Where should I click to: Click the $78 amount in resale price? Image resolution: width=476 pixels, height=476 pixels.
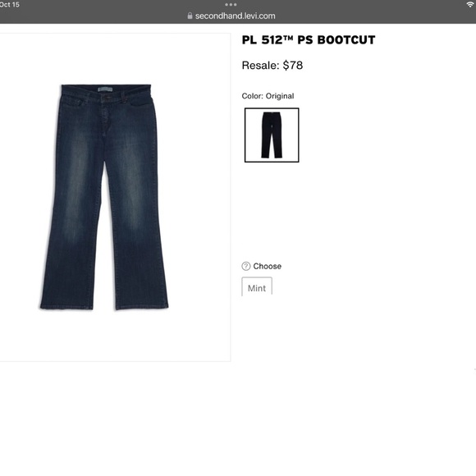pos(293,66)
